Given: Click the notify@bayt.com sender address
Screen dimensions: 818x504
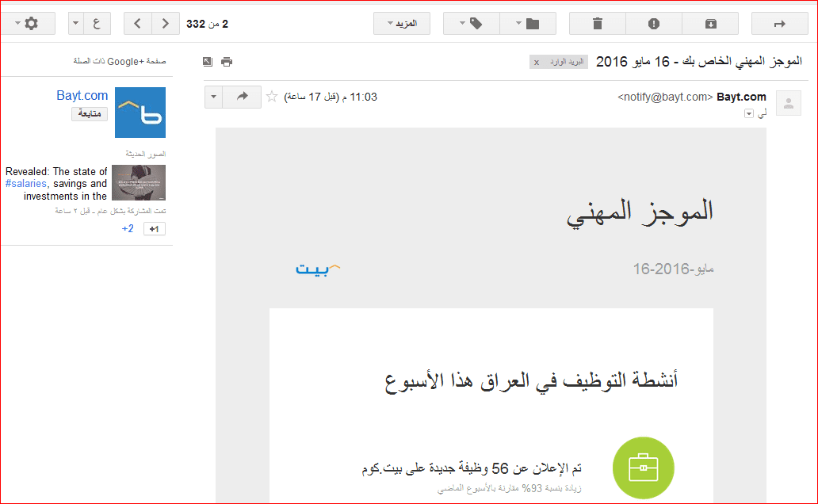Looking at the screenshot, I should (x=665, y=97).
